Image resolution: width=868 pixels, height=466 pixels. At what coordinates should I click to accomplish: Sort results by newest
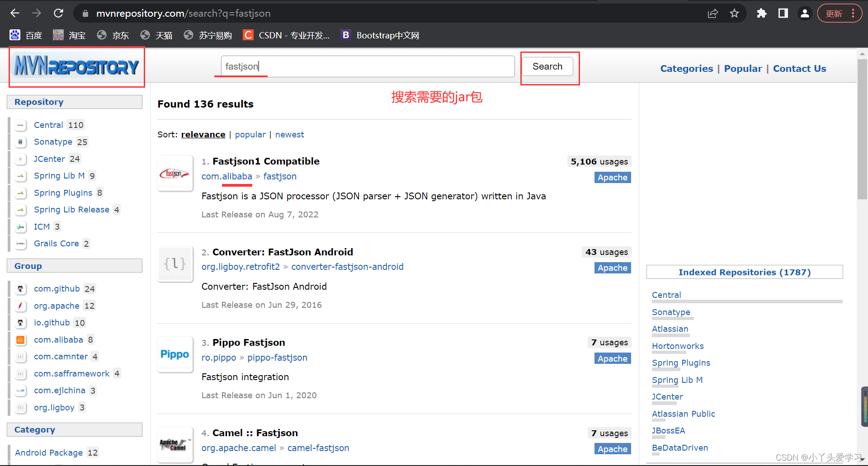(289, 134)
